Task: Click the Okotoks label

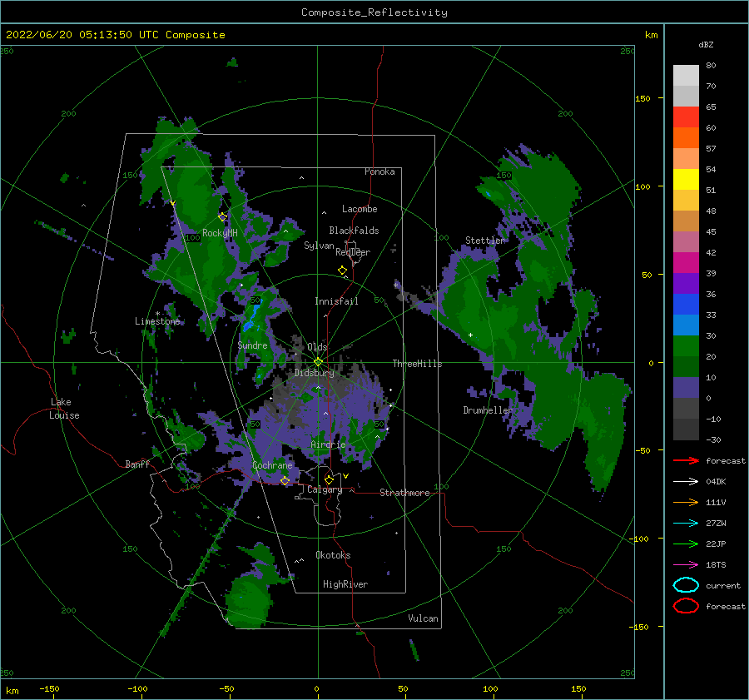Action: pyautogui.click(x=333, y=555)
